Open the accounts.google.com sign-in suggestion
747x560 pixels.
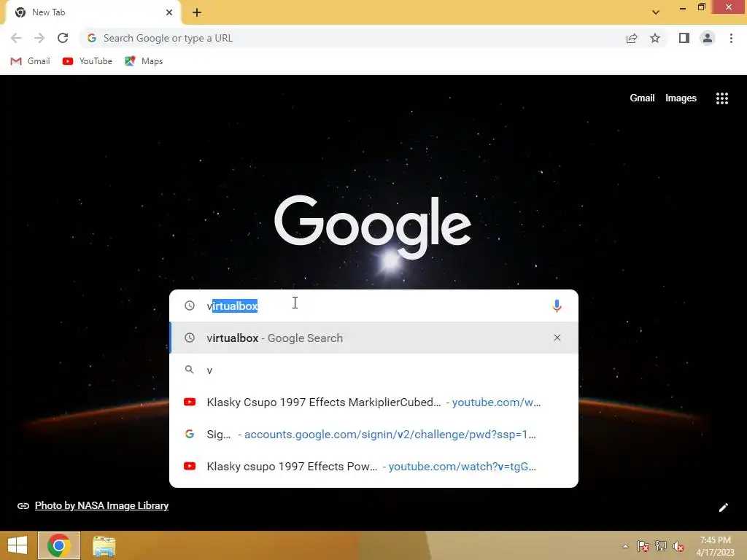click(x=374, y=435)
